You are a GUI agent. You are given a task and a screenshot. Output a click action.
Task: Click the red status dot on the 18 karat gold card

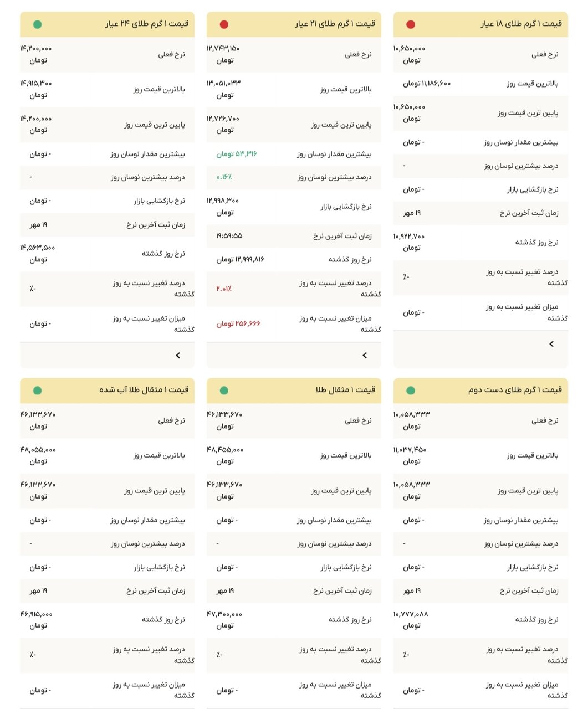click(411, 24)
